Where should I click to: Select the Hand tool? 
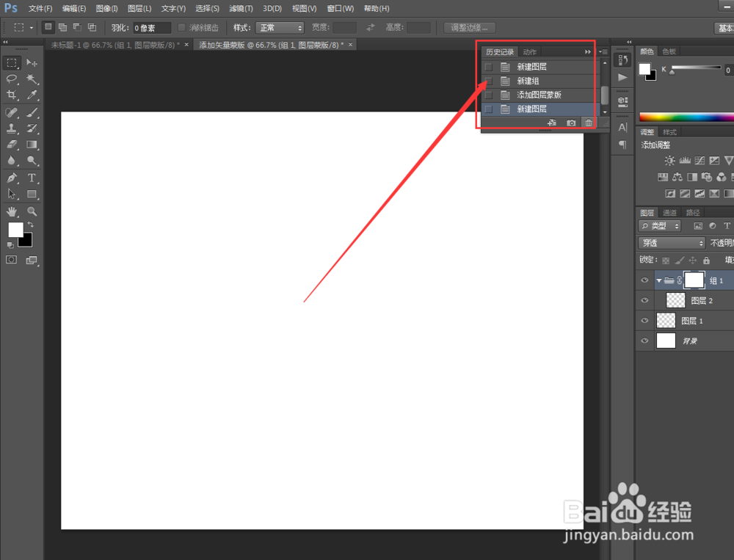click(x=12, y=211)
